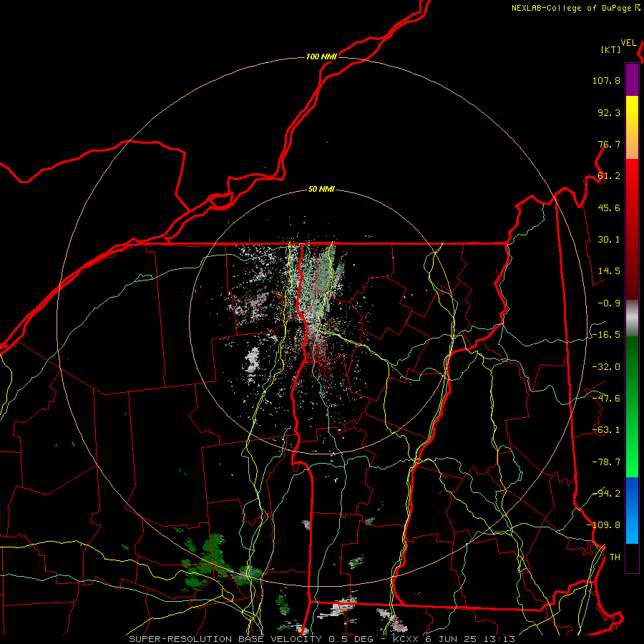
Task: Pick the red segment of the color bar
Action: coord(632,229)
